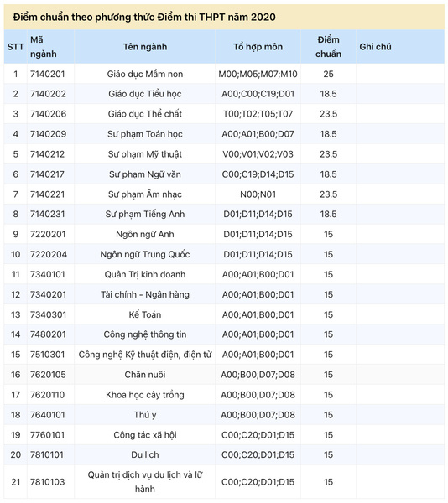Select the 'Chăn nuôi' major name
The image size is (448, 503).
click(145, 375)
